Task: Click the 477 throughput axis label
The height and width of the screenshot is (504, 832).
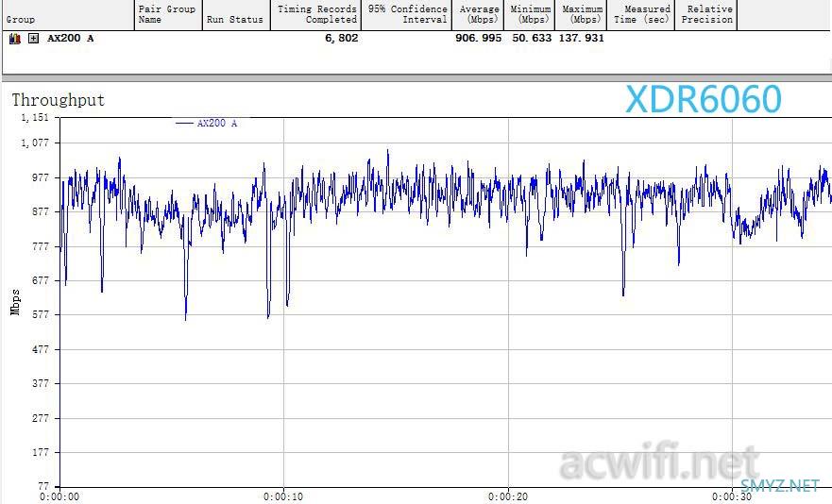Action: 40,349
